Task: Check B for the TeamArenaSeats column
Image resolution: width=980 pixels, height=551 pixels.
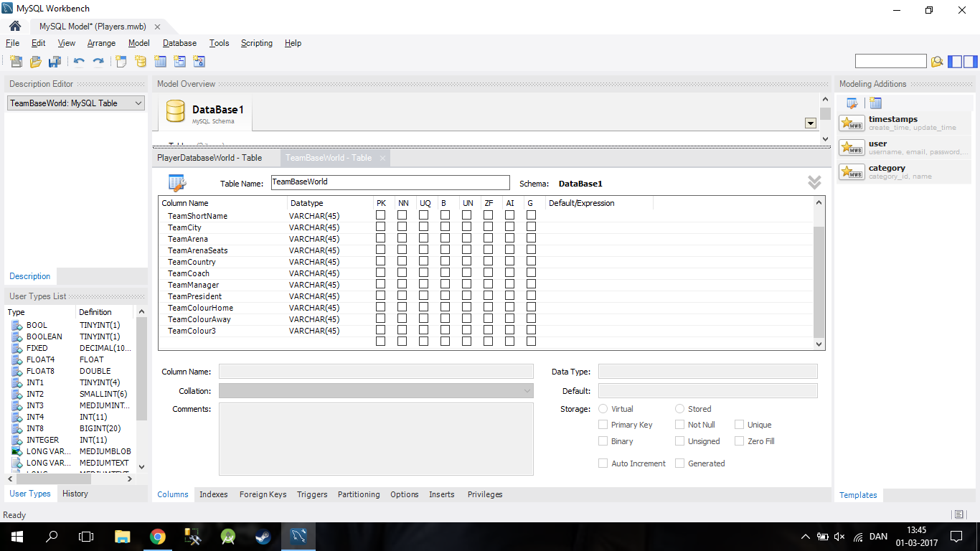Action: point(446,250)
